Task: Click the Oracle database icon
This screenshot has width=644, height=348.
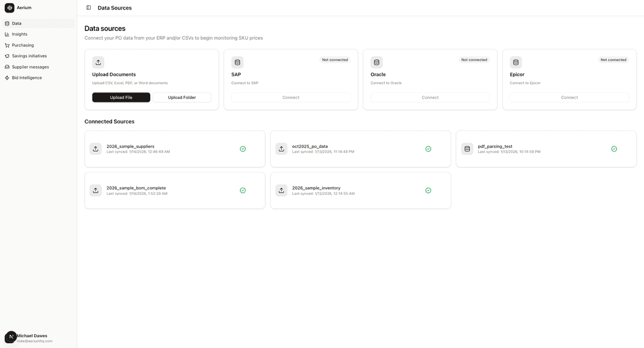Action: pyautogui.click(x=376, y=62)
